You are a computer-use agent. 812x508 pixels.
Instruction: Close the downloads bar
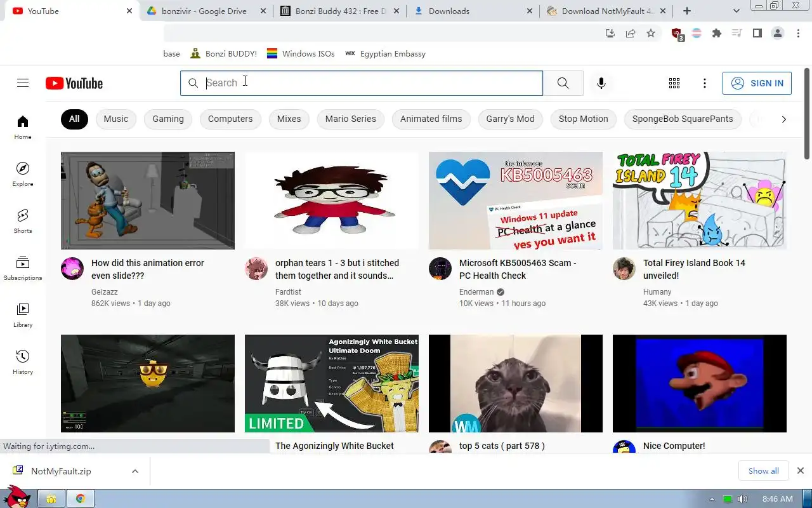tap(801, 471)
